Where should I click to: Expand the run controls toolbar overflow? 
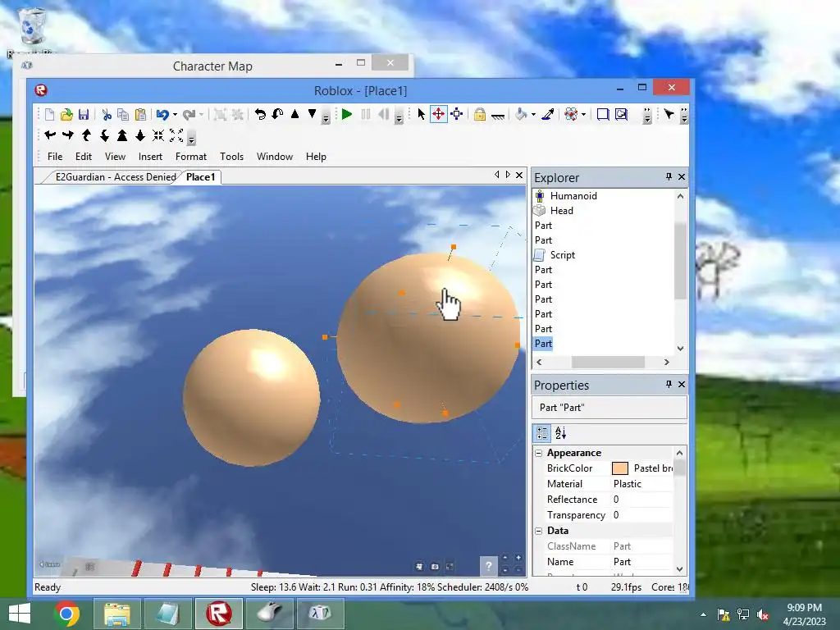[x=399, y=116]
